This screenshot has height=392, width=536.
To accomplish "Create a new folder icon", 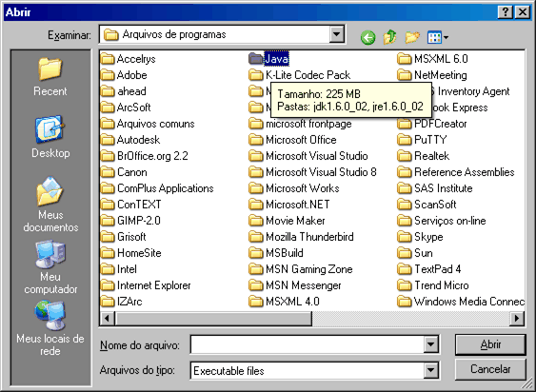I will [412, 37].
